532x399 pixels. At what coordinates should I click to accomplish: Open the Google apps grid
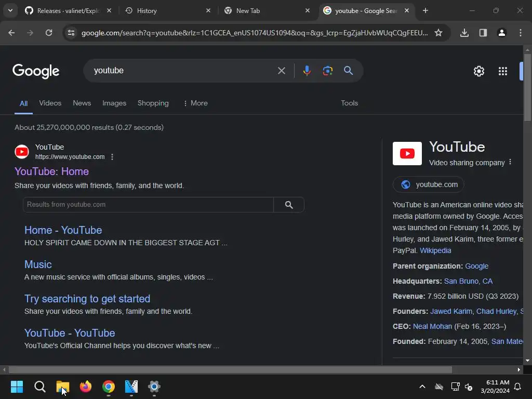click(x=503, y=71)
